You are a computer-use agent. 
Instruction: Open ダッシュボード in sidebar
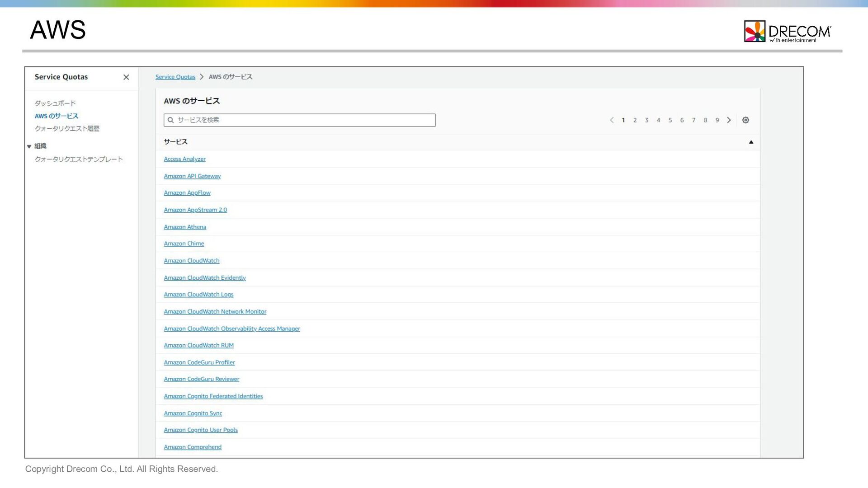[x=55, y=103]
